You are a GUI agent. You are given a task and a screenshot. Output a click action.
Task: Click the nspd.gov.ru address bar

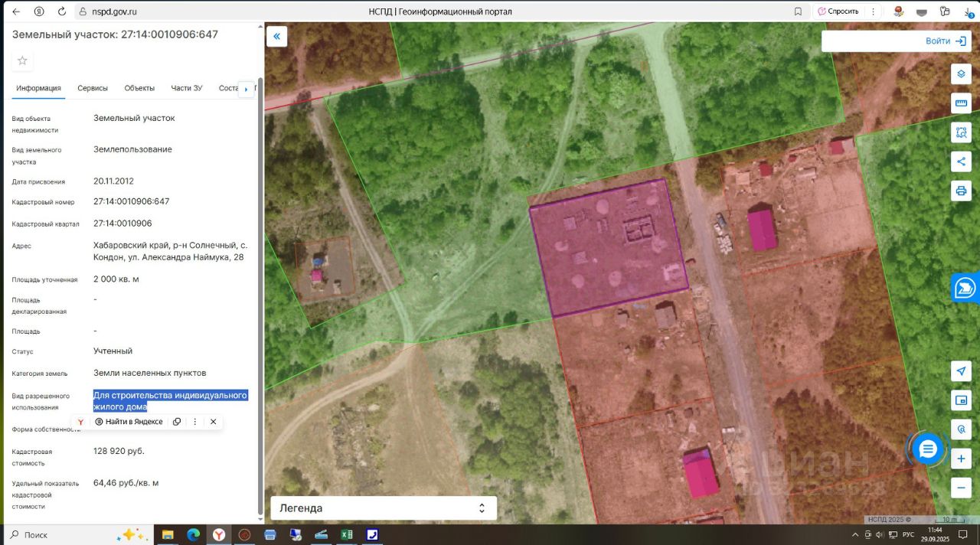(114, 11)
